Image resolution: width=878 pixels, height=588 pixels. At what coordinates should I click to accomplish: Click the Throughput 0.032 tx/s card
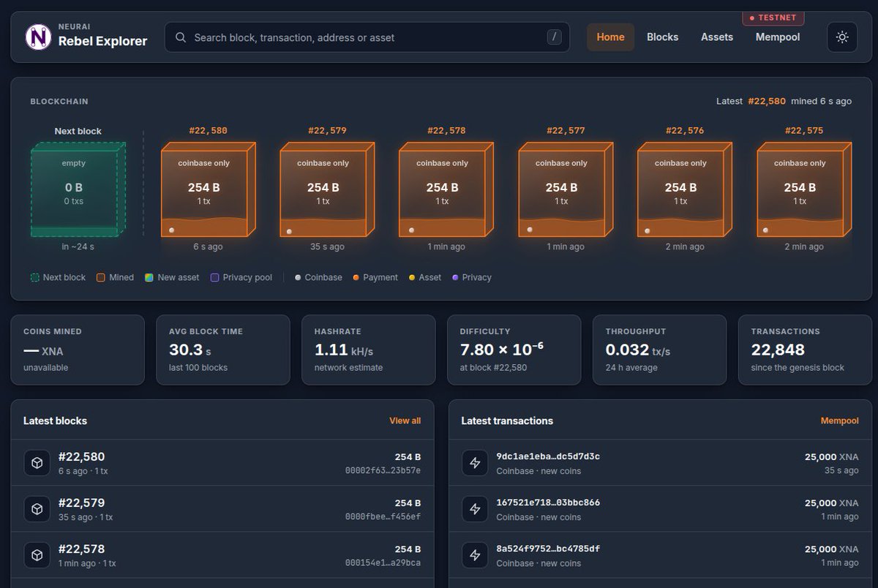coord(660,350)
